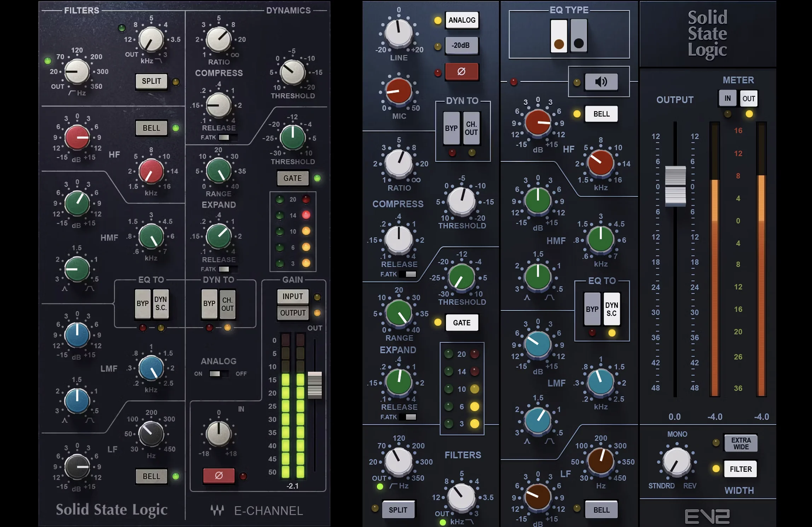The image size is (812, 527).
Task: Select the black EQ type switch
Action: tap(579, 36)
